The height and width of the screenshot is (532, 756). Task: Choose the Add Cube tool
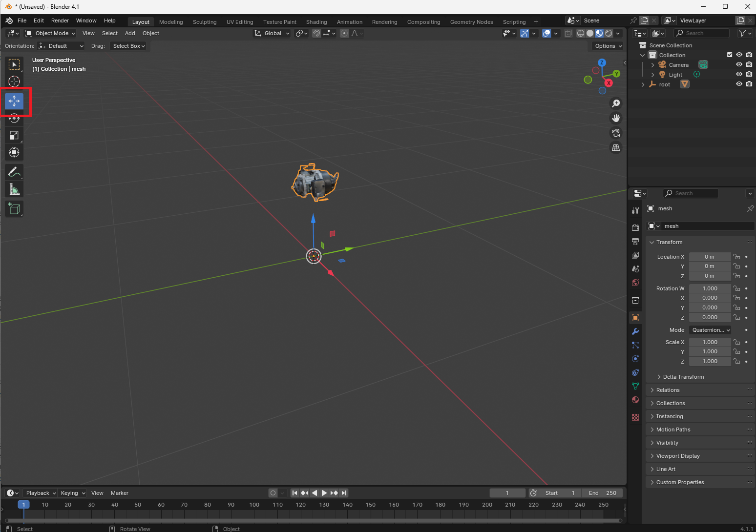[14, 209]
